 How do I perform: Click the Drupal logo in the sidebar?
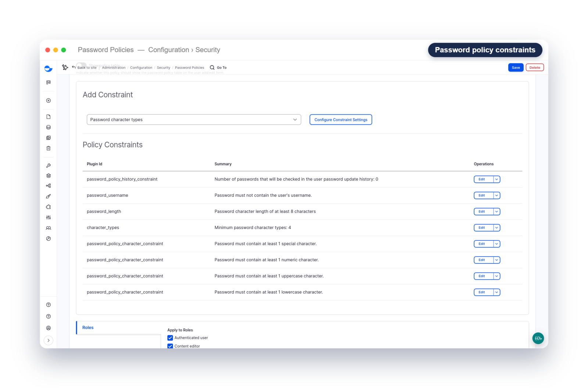point(48,69)
